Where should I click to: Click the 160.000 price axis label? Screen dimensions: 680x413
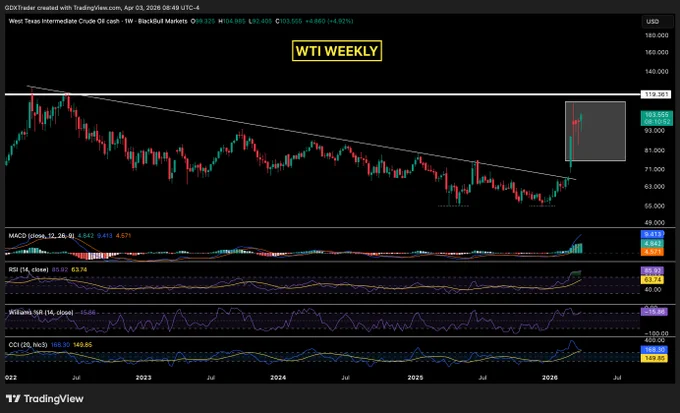coord(657,52)
